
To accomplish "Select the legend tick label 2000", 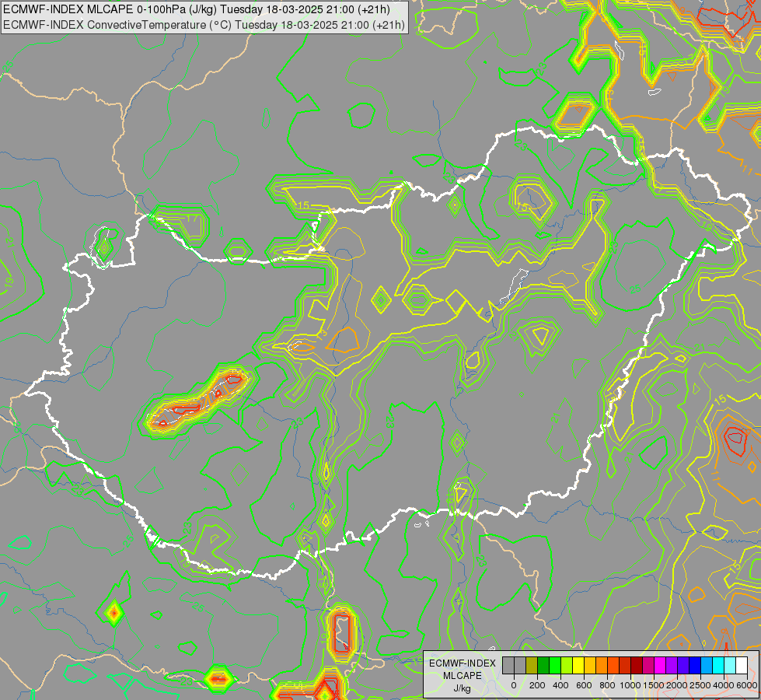I will point(677,685).
